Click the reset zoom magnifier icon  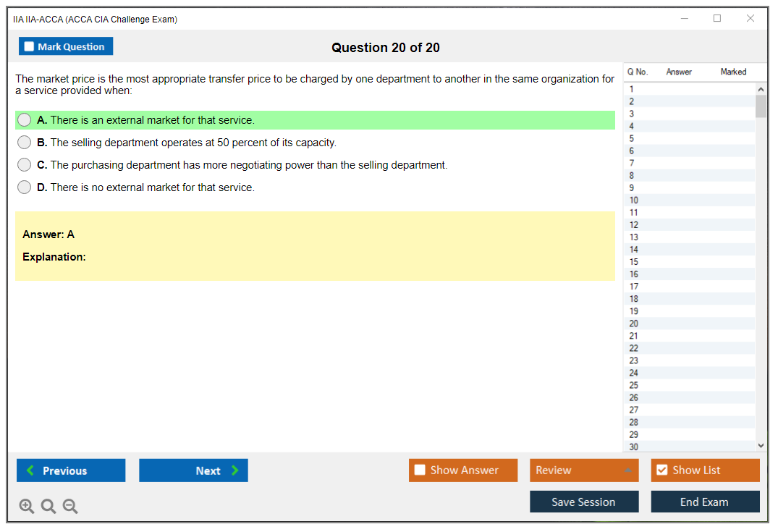point(48,507)
